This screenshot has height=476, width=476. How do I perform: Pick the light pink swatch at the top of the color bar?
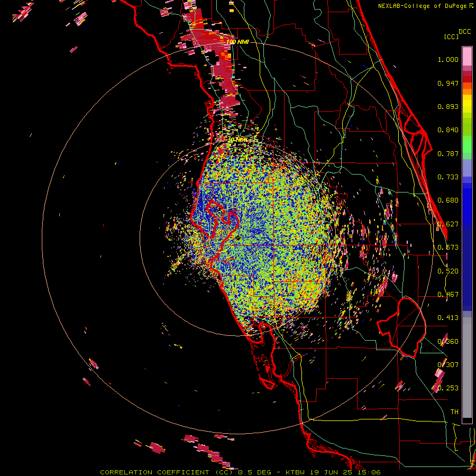[467, 56]
